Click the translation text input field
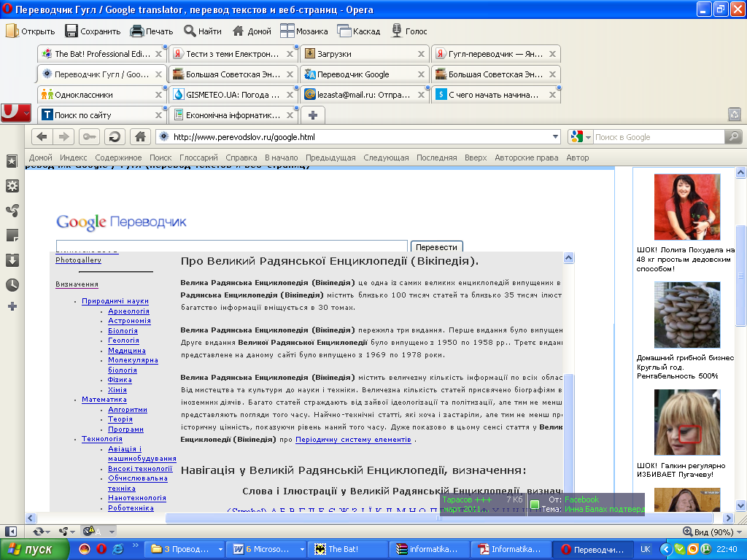 [231, 246]
